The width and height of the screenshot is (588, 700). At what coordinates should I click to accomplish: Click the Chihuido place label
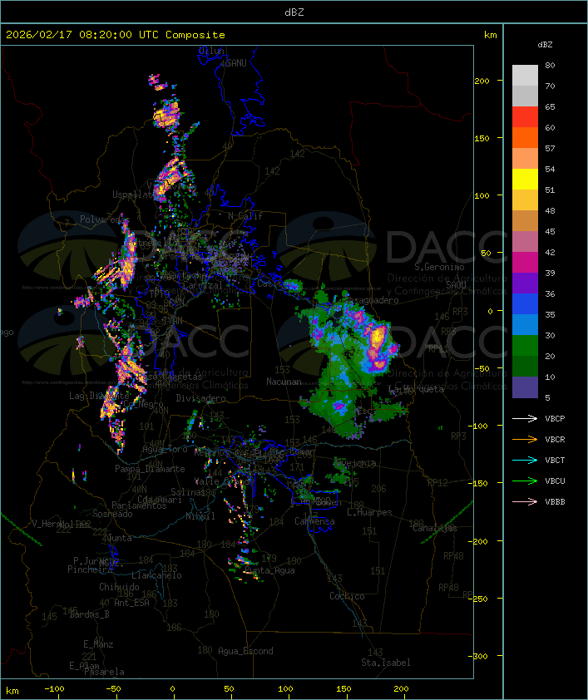click(119, 587)
